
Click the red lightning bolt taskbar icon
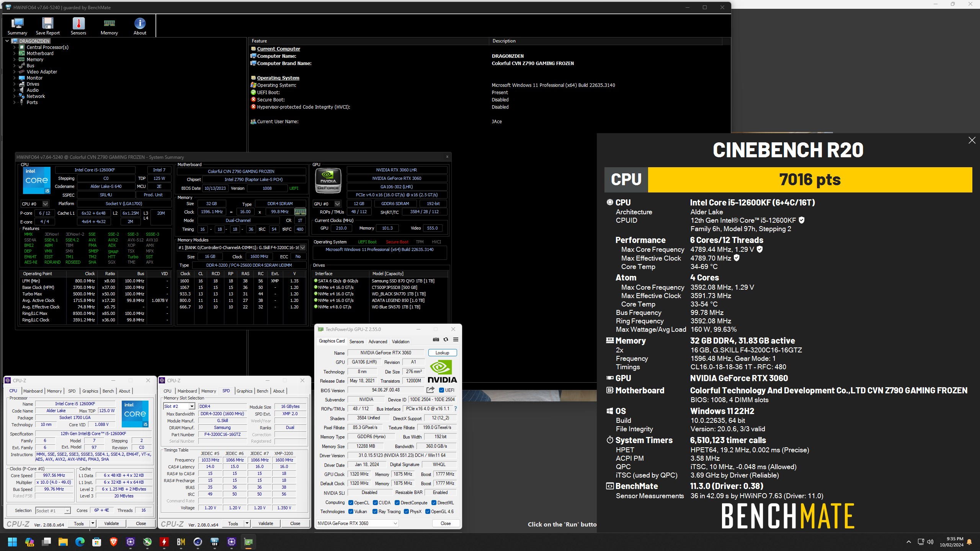pos(164,542)
